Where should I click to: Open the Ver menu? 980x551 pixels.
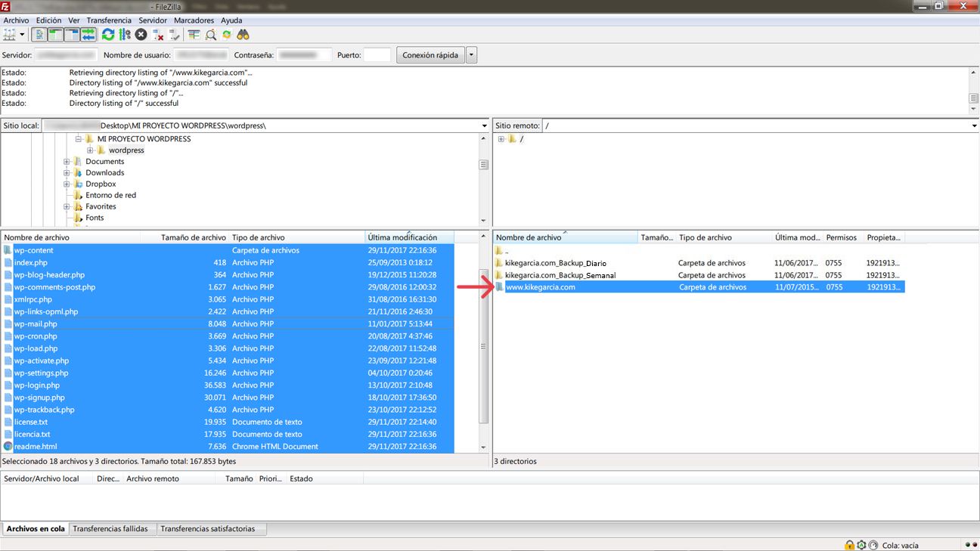coord(74,20)
